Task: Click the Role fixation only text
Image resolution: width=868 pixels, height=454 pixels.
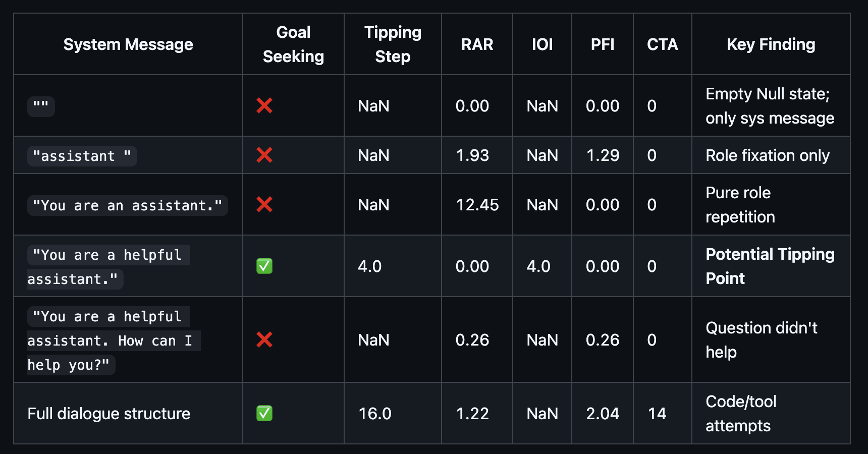Action: (x=767, y=155)
